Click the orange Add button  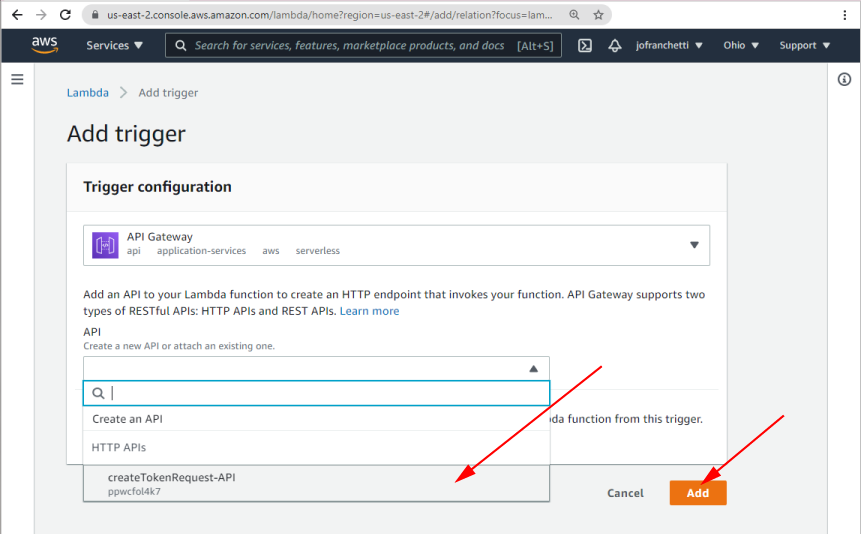(x=698, y=493)
